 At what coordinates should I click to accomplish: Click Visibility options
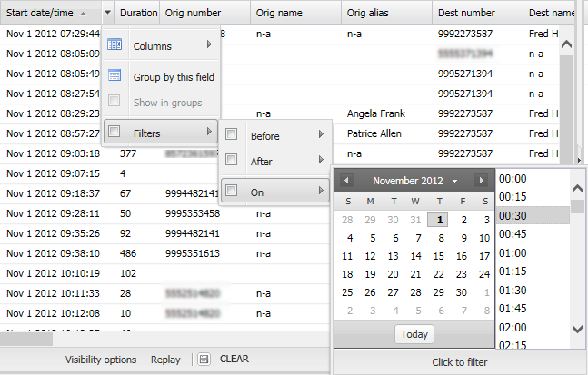101,360
